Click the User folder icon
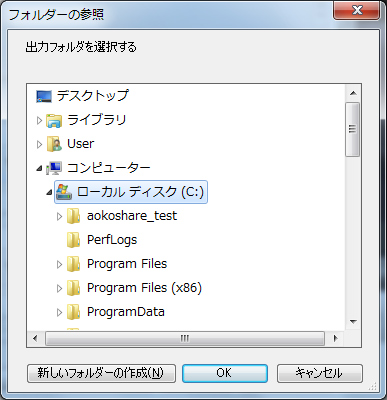Screen dimensions: 387x400 54,144
